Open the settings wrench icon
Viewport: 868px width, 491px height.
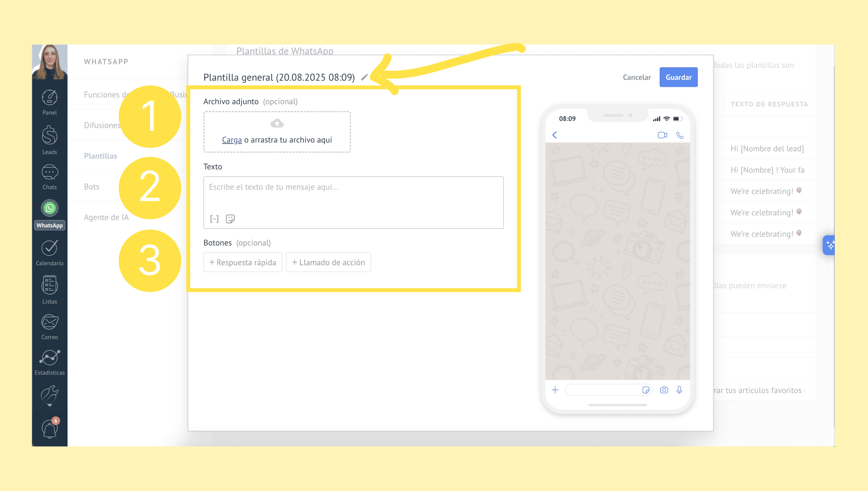coord(49,395)
